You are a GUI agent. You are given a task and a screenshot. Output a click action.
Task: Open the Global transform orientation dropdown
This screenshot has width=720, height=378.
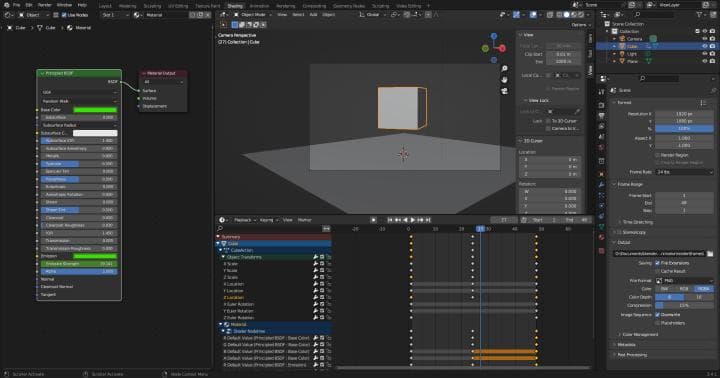[372, 15]
